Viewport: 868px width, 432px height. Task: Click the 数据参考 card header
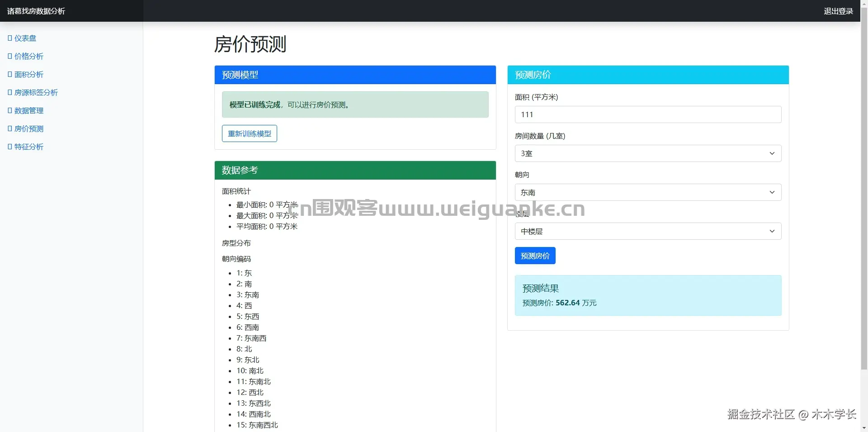[355, 170]
